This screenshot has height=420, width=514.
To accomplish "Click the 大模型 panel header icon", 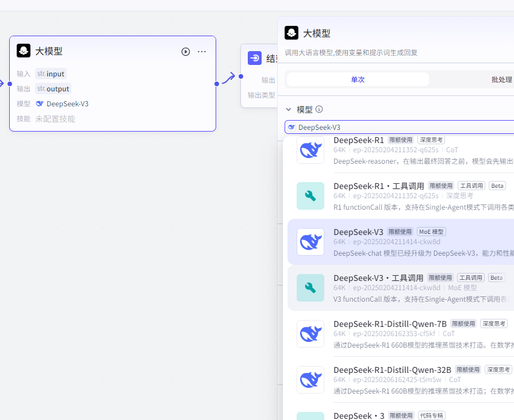I will coord(291,33).
